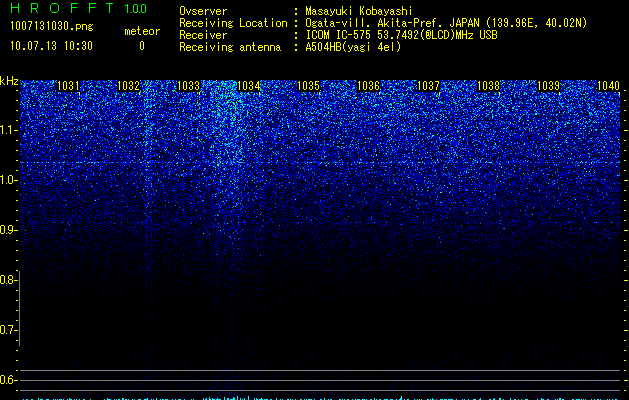Click the meteor count value 0
629x400 pixels.
(x=142, y=46)
